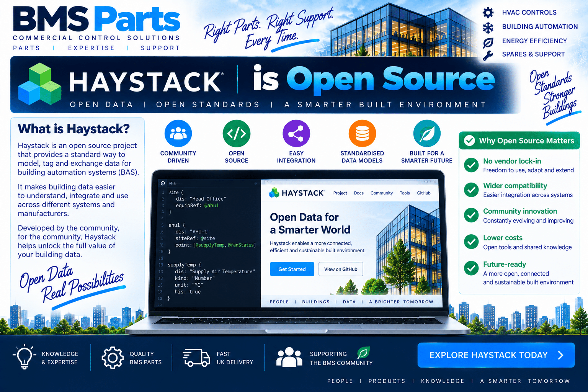Image resolution: width=588 pixels, height=392 pixels.
Task: Click the checkmark in Why Open Source Matters header
Action: (469, 140)
